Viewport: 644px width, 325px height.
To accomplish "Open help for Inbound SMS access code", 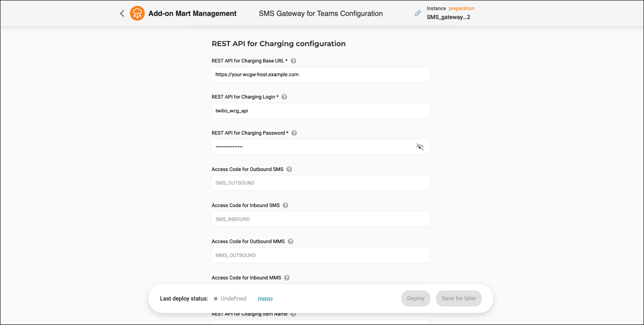I will click(x=285, y=205).
